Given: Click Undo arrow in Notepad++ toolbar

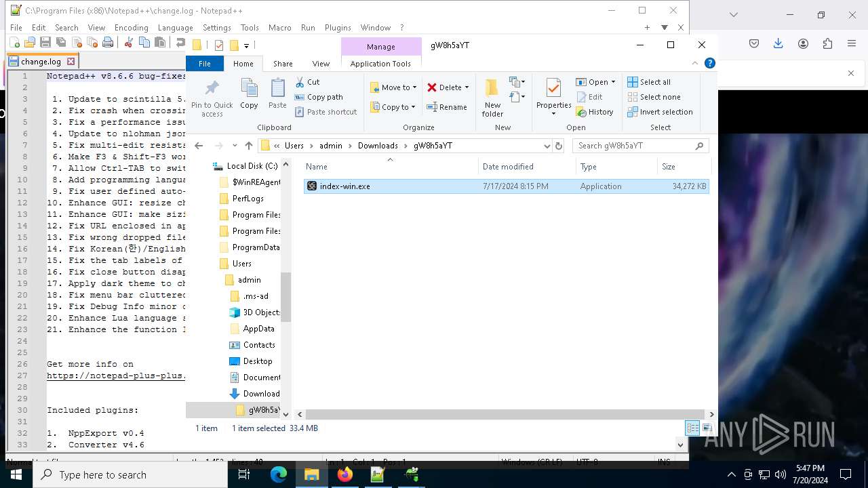Looking at the screenshot, I should click(180, 43).
